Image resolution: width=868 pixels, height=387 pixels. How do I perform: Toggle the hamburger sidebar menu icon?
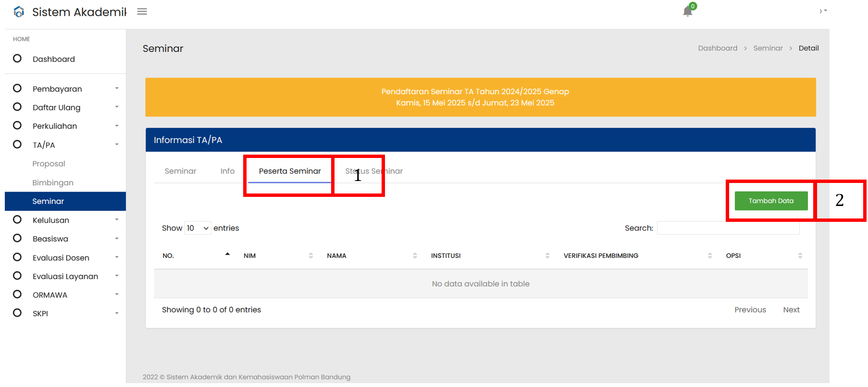(x=142, y=12)
